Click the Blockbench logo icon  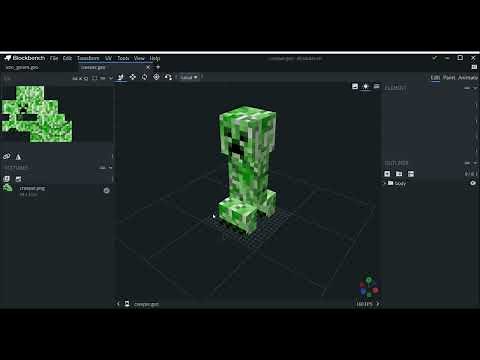[x=8, y=58]
